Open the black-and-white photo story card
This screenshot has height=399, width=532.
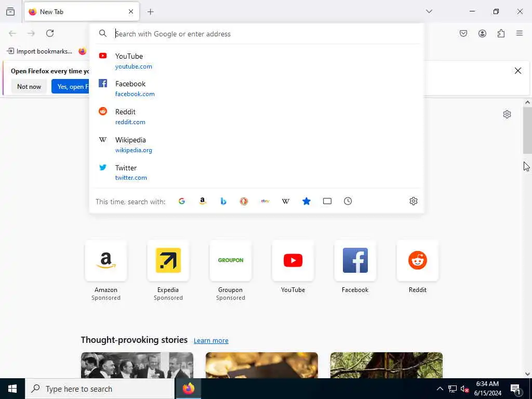[137, 365]
